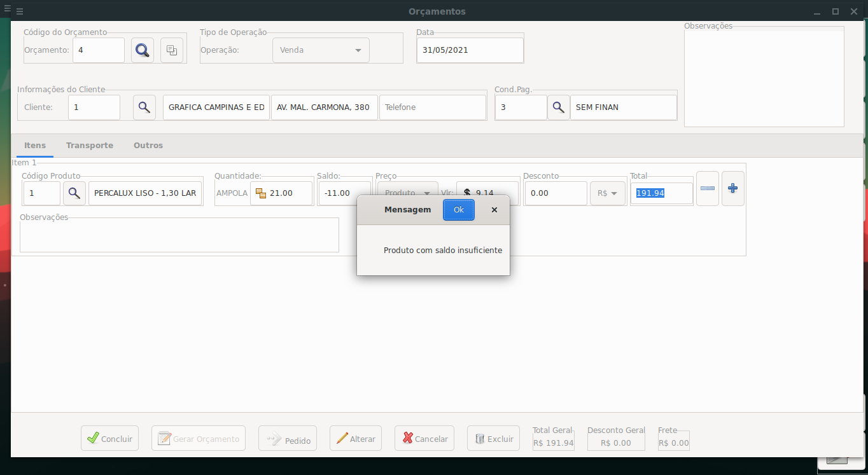Switch to the Transporte tab
This screenshot has height=475, width=868.
click(90, 146)
